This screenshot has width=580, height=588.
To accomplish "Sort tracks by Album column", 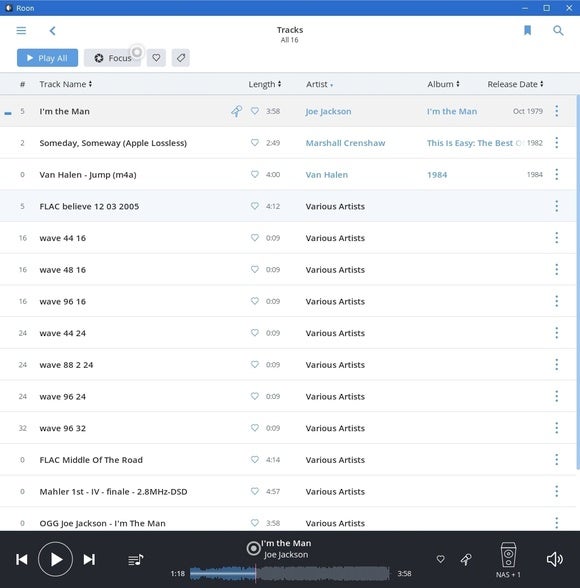I will 443,84.
